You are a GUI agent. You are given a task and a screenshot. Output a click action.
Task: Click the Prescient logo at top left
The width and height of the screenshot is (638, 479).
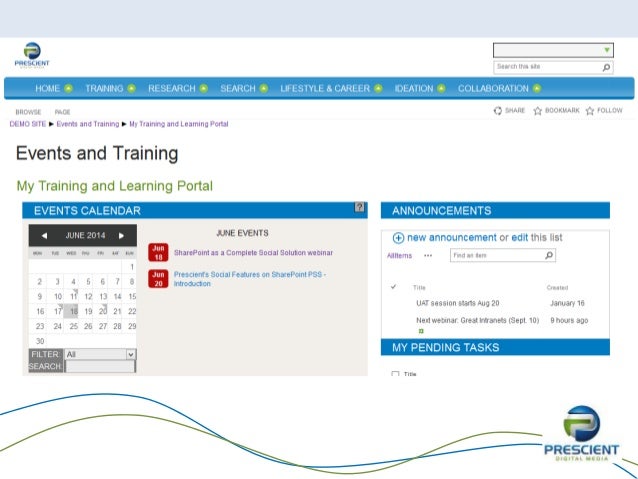(x=32, y=55)
